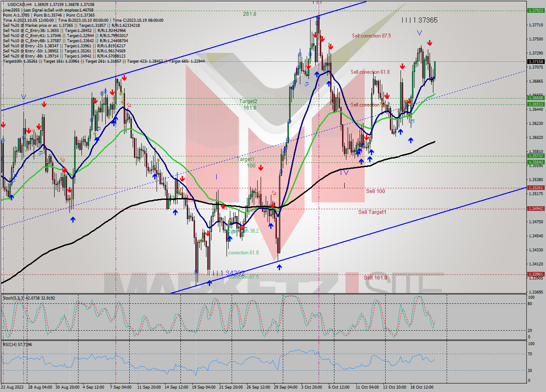
Task: Select the green 'correction 87.5' label
Action: click(244, 277)
